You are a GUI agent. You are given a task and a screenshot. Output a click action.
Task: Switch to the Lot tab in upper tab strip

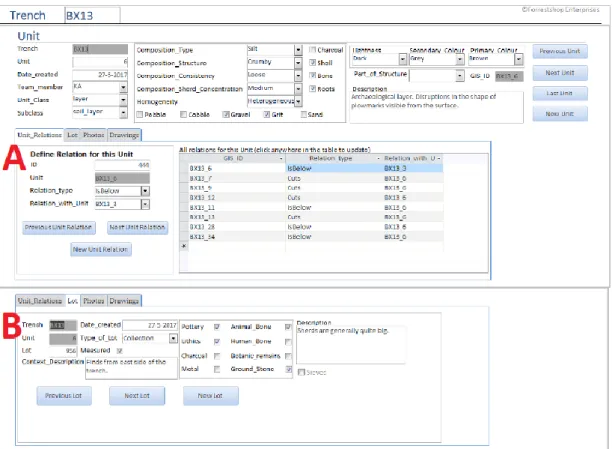[72, 135]
